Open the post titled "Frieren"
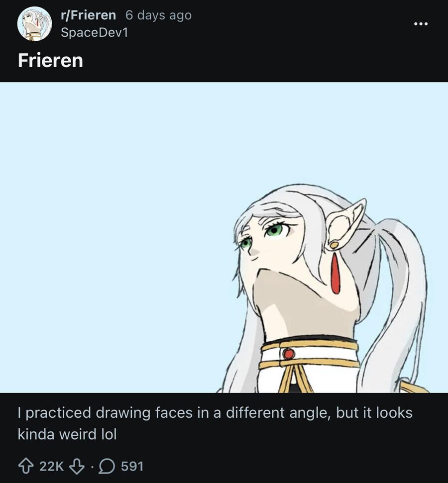 (50, 61)
